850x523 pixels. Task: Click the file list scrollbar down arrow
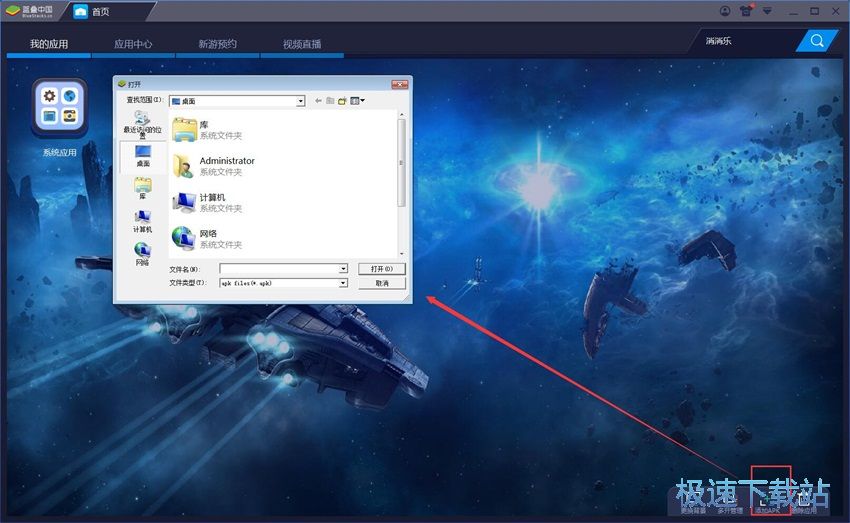tap(401, 254)
